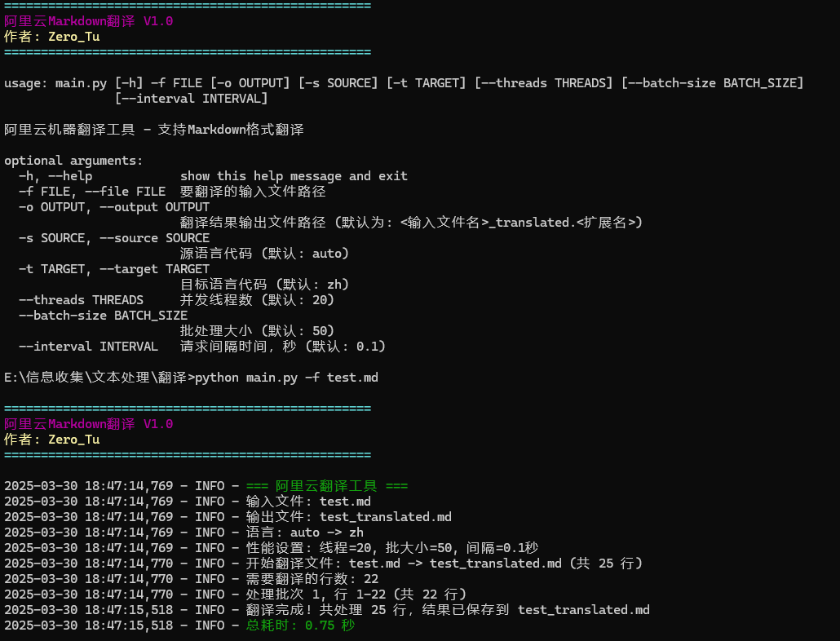
Task: Click the log line "翻译完成! 共处理 25 行"
Action: (x=327, y=611)
